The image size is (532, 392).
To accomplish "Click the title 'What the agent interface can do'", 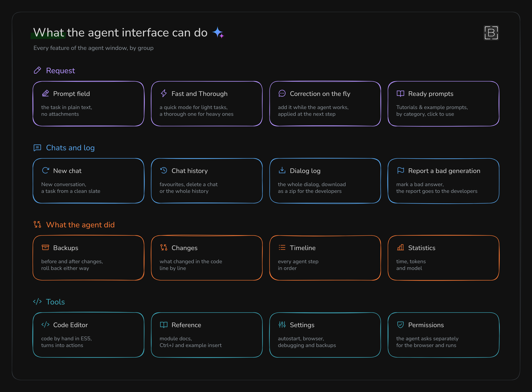I will click(x=120, y=33).
